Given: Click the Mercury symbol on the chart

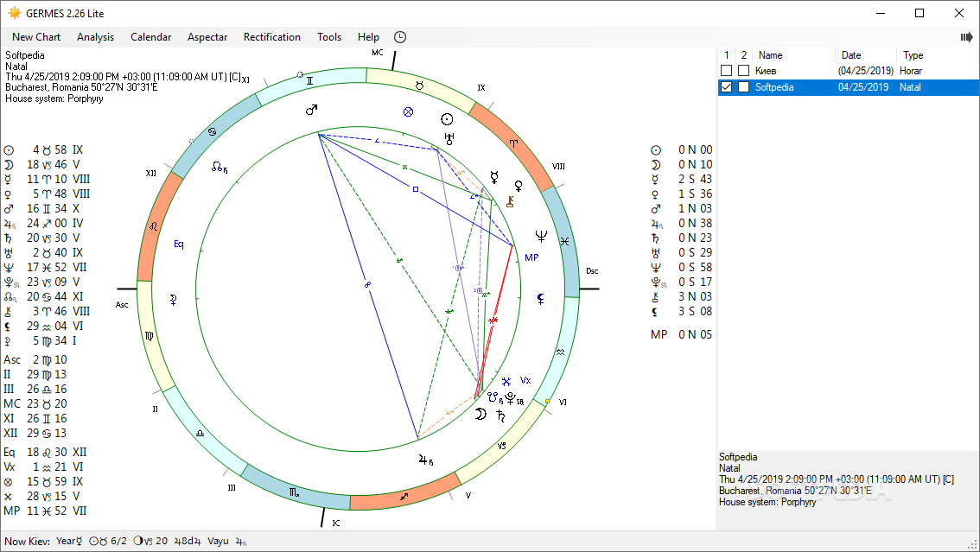Looking at the screenshot, I should coord(494,177).
